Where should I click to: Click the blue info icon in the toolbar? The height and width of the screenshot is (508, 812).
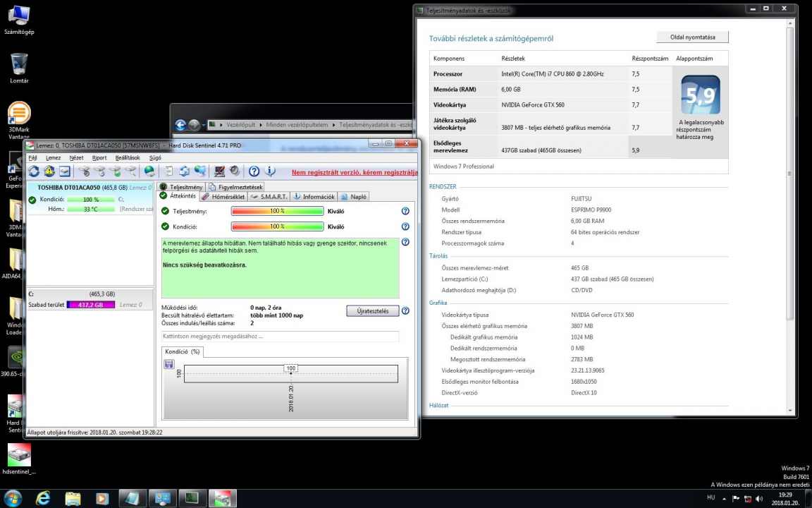pyautogui.click(x=270, y=171)
